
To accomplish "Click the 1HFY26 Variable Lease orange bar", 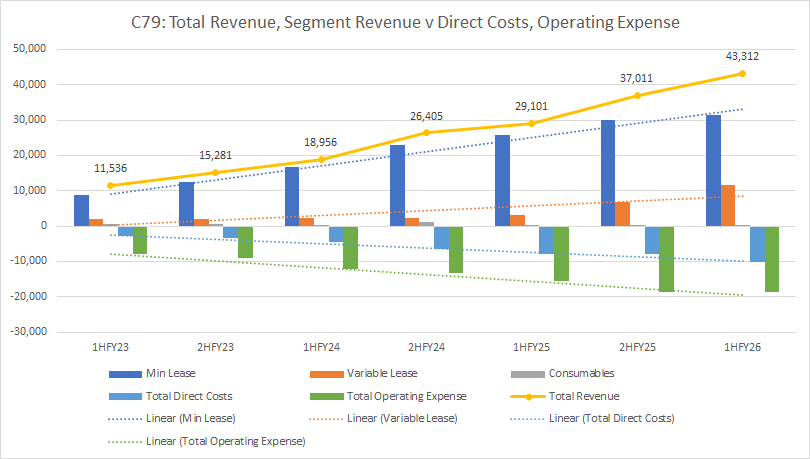I will (x=728, y=205).
